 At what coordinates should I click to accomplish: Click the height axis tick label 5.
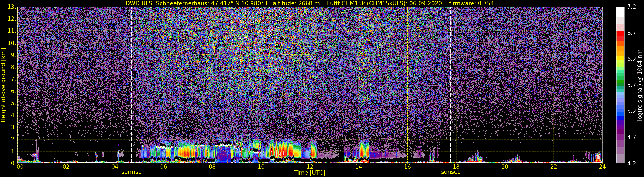(13, 103)
